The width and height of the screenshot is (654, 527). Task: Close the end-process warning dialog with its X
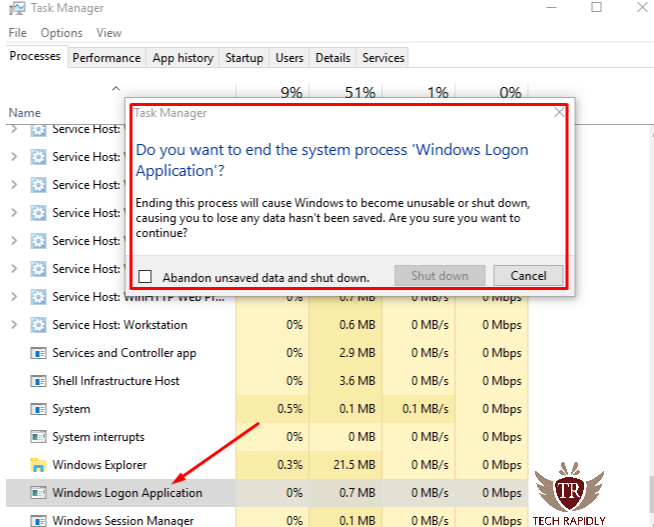click(x=559, y=112)
